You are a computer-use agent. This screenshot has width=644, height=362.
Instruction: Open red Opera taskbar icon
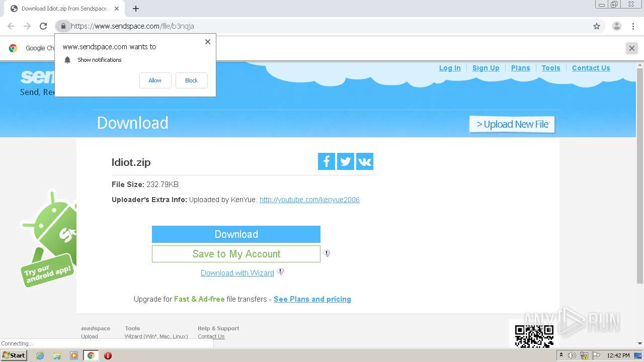click(x=108, y=355)
